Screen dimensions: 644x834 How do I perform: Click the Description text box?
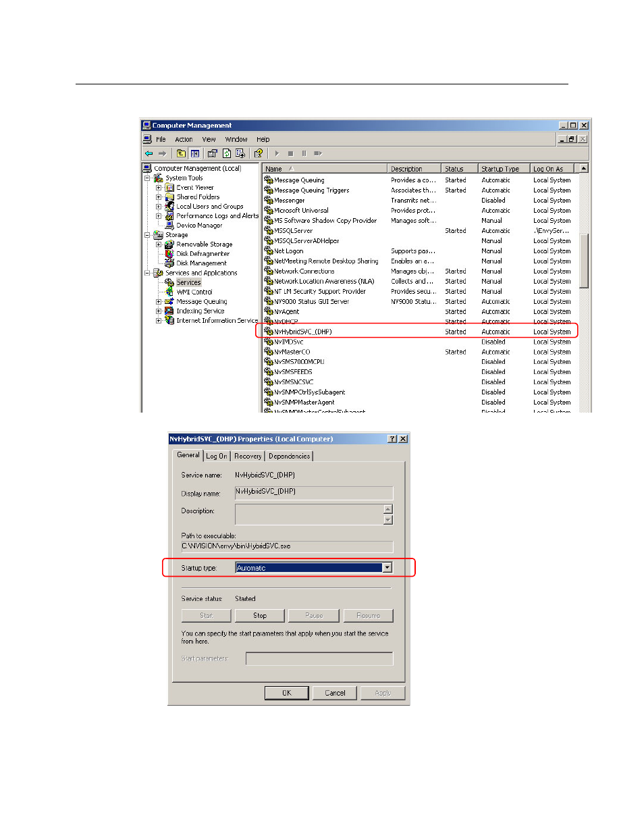point(309,514)
